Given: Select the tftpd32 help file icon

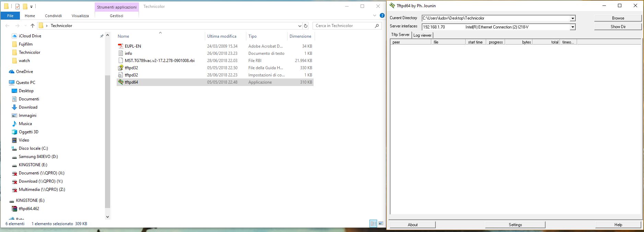Looking at the screenshot, I should (120, 68).
